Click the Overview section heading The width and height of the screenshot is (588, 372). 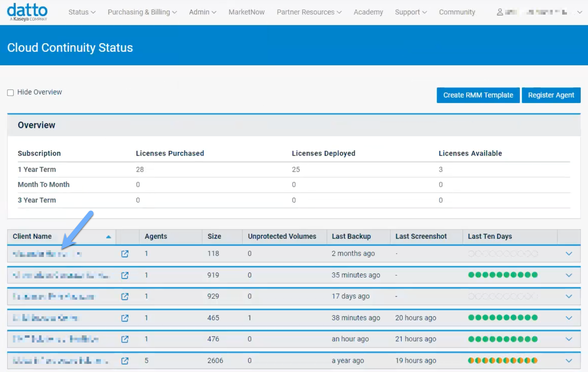[x=36, y=125]
